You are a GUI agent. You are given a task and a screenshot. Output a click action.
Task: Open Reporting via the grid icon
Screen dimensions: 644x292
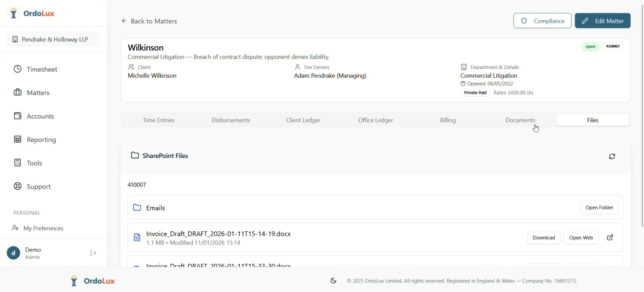(17, 139)
